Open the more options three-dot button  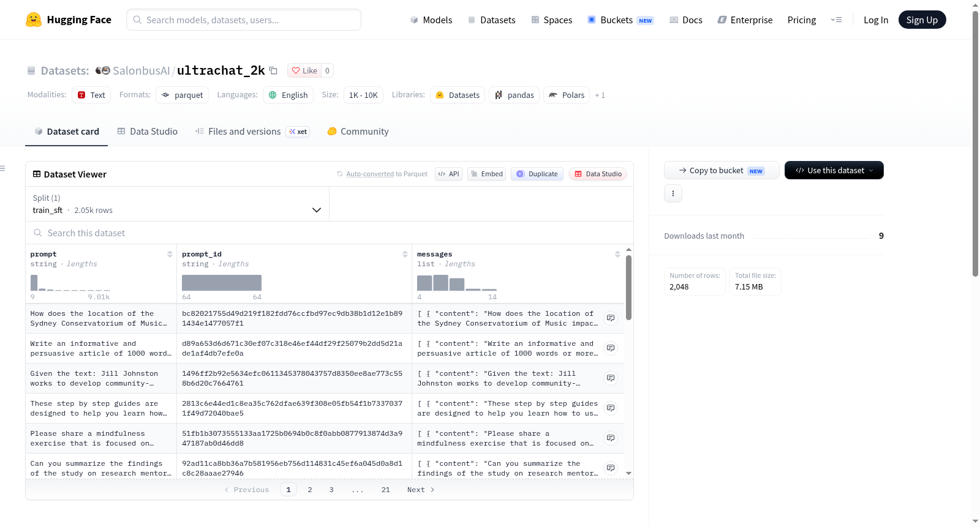(x=673, y=193)
